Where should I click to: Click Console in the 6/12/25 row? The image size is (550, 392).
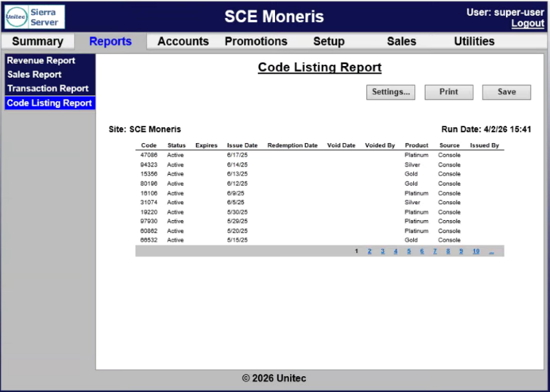[x=450, y=184]
